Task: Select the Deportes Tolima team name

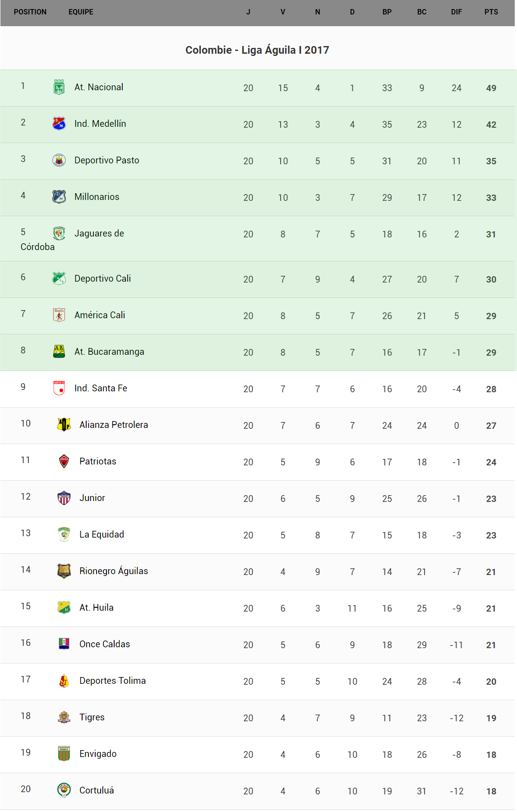Action: (112, 681)
